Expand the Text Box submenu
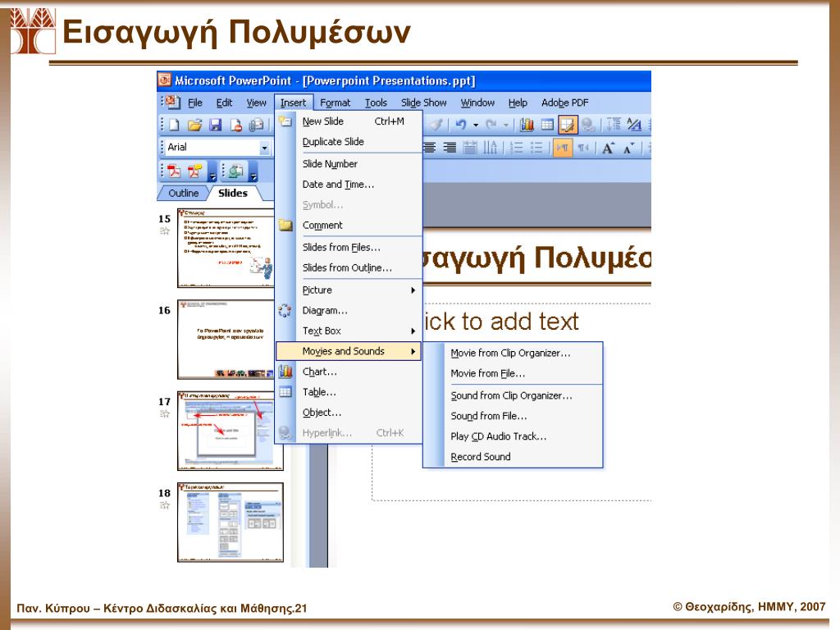This screenshot has width=840, height=630. pos(413,331)
